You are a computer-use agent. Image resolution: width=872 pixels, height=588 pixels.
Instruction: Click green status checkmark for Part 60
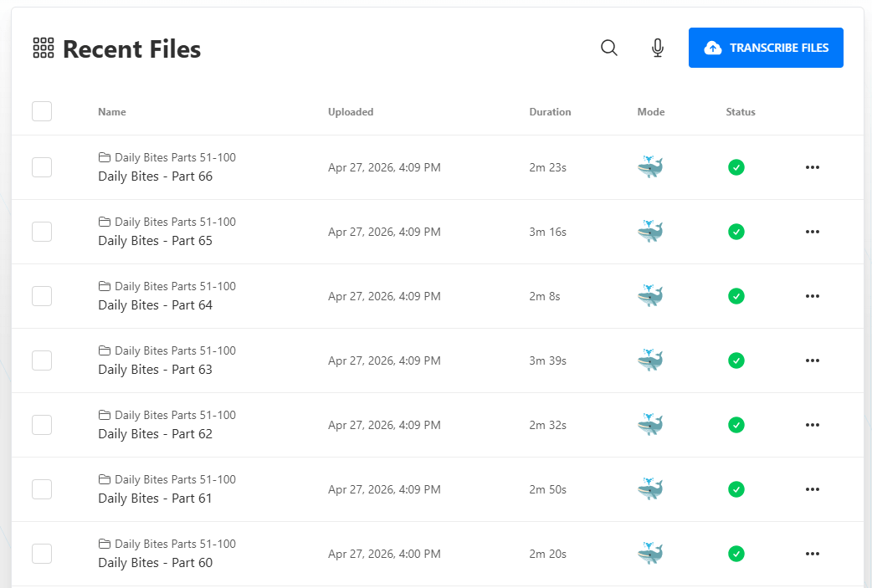[736, 554]
